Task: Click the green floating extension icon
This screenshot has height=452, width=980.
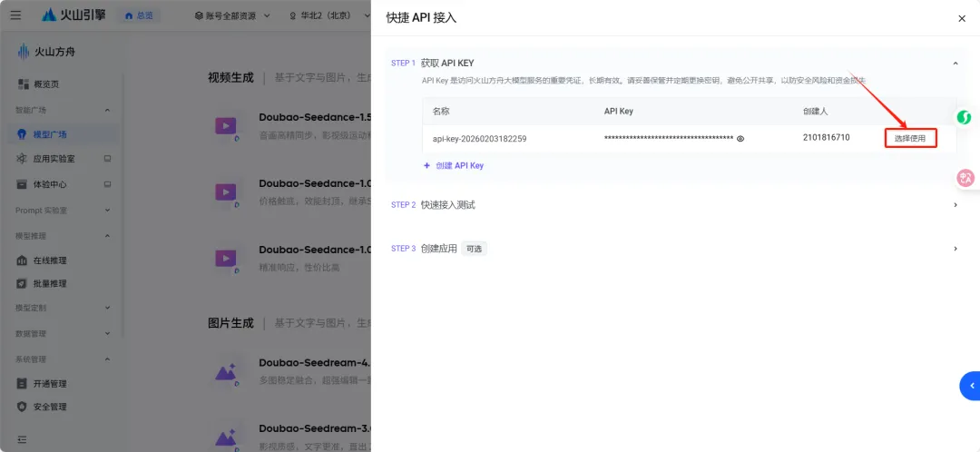Action: coord(965,117)
